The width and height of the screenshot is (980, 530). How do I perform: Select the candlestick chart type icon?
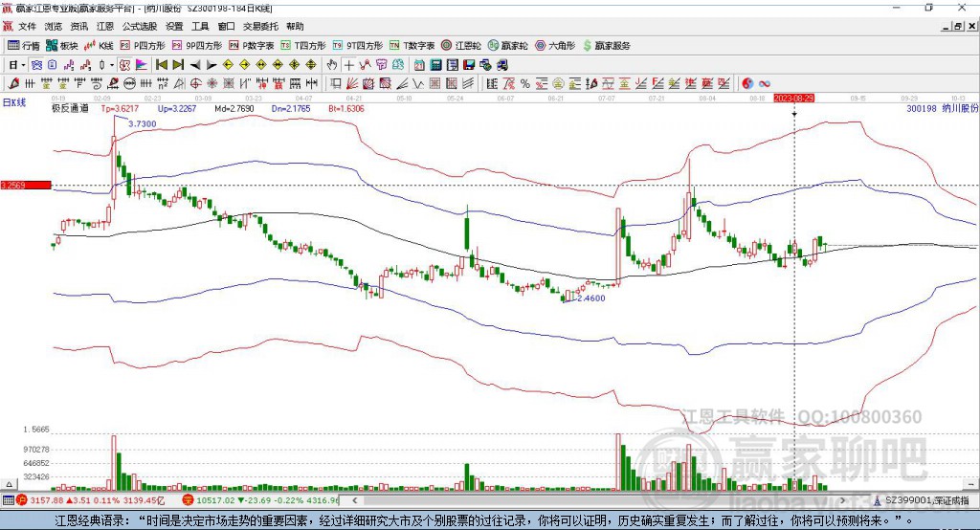pos(101,65)
